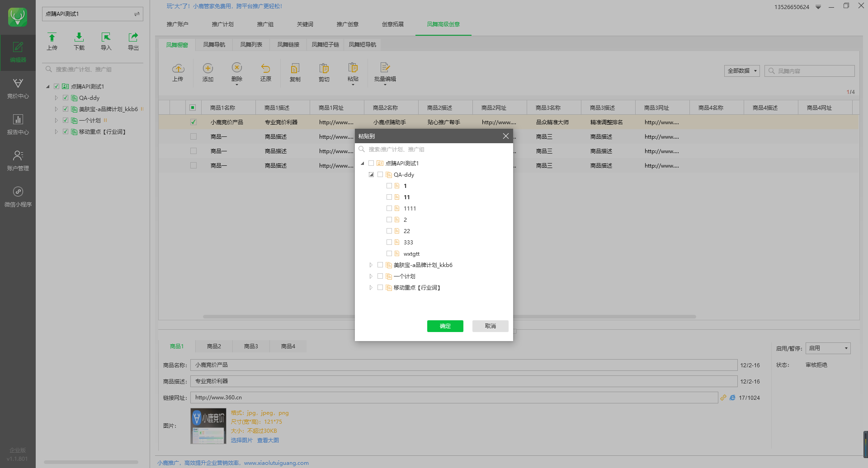Click the 取消 cancel button

[491, 326]
